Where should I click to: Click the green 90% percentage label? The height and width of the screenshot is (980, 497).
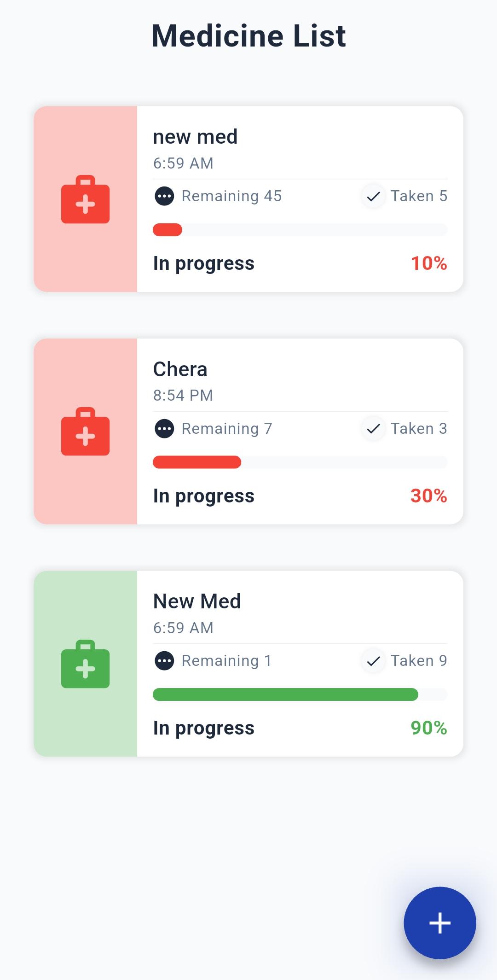click(x=428, y=728)
